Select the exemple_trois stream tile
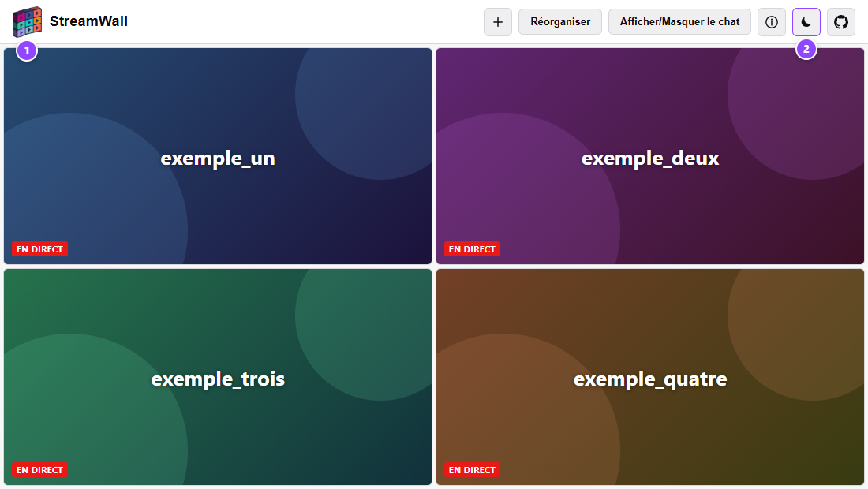 click(218, 377)
